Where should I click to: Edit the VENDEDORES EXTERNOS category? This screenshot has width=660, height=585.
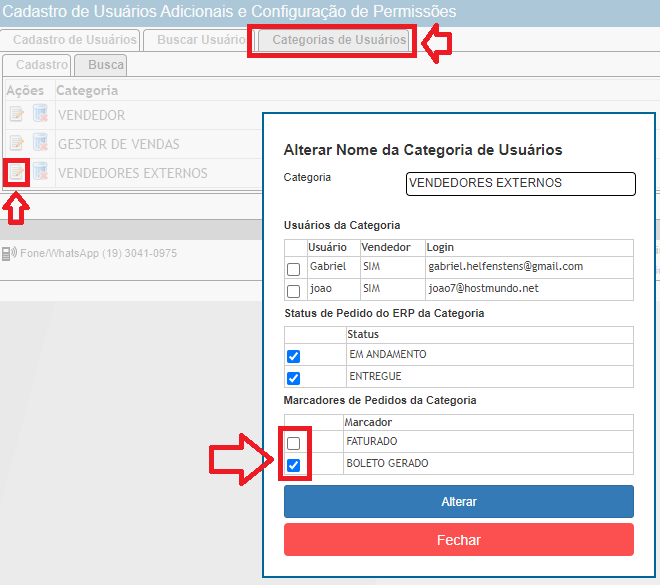(17, 172)
